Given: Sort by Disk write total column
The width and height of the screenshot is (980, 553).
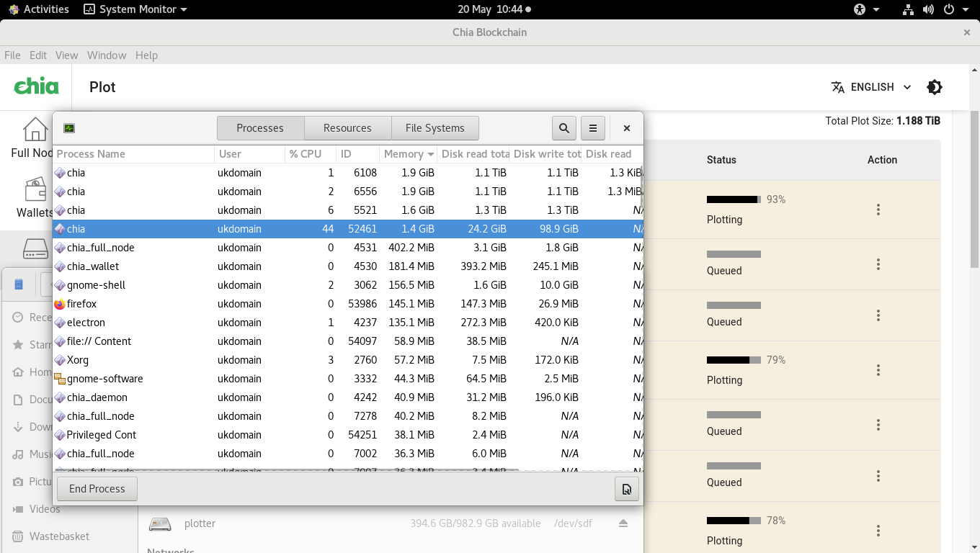Looking at the screenshot, I should pos(545,154).
